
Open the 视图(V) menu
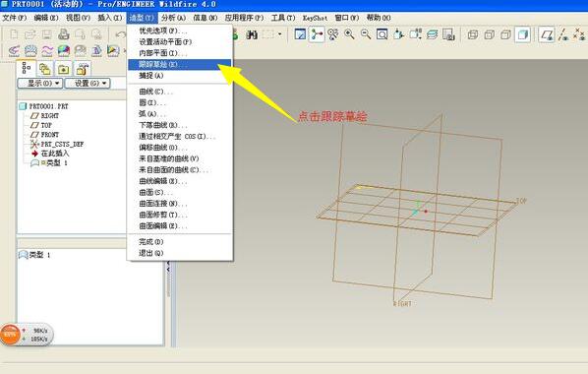(x=78, y=18)
